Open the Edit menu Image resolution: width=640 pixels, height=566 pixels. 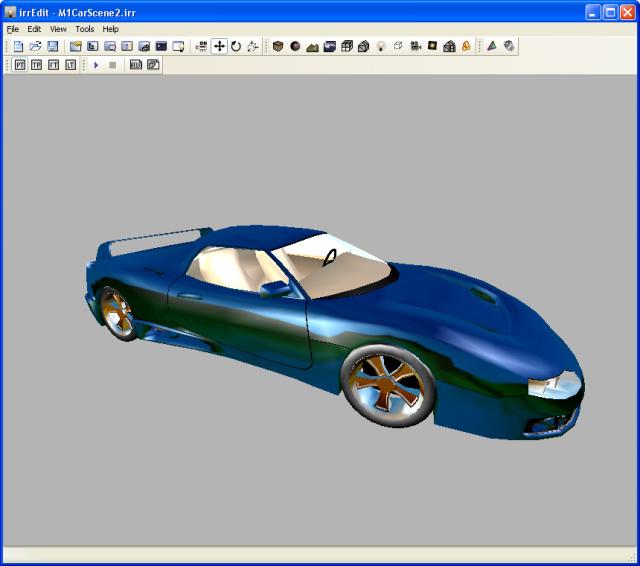34,29
